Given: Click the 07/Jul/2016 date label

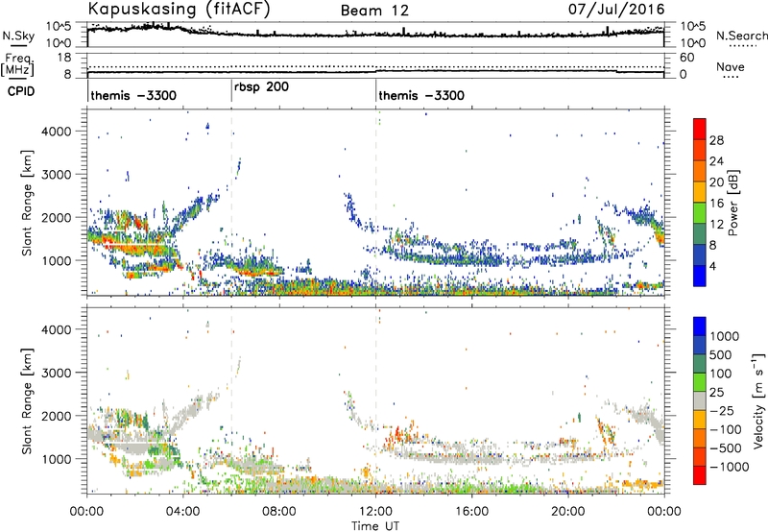Looking at the screenshot, I should tap(616, 9).
